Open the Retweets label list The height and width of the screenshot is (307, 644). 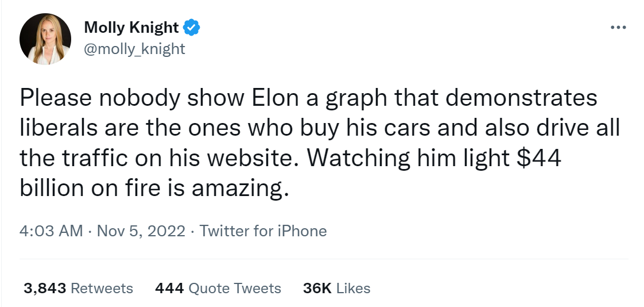pos(102,288)
